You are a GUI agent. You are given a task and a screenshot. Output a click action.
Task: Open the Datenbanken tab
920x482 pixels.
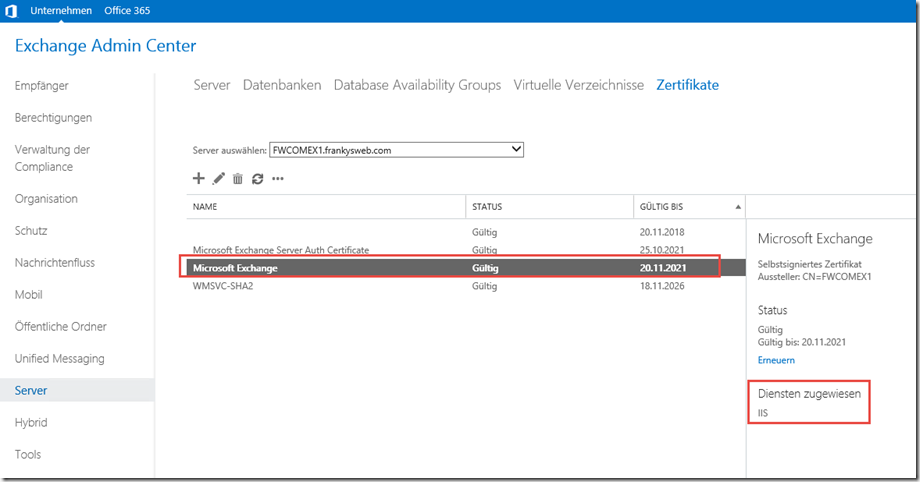[282, 85]
